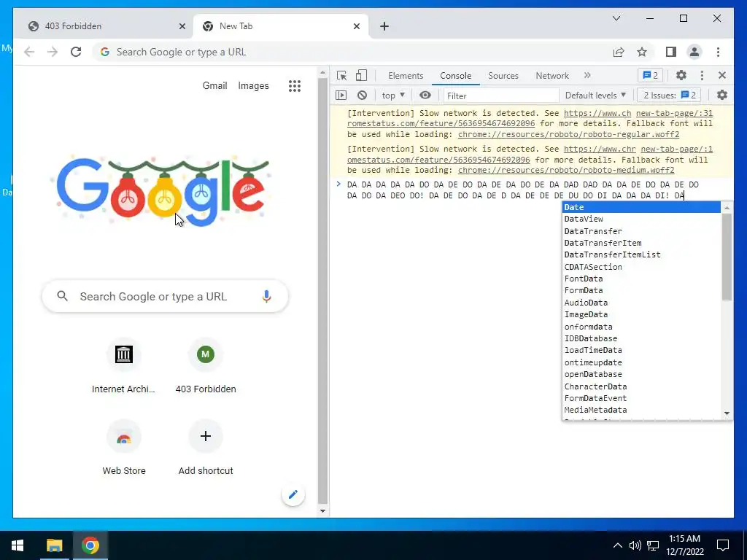Image resolution: width=747 pixels, height=560 pixels.
Task: Select Date from autocomplete list
Action: pyautogui.click(x=641, y=207)
